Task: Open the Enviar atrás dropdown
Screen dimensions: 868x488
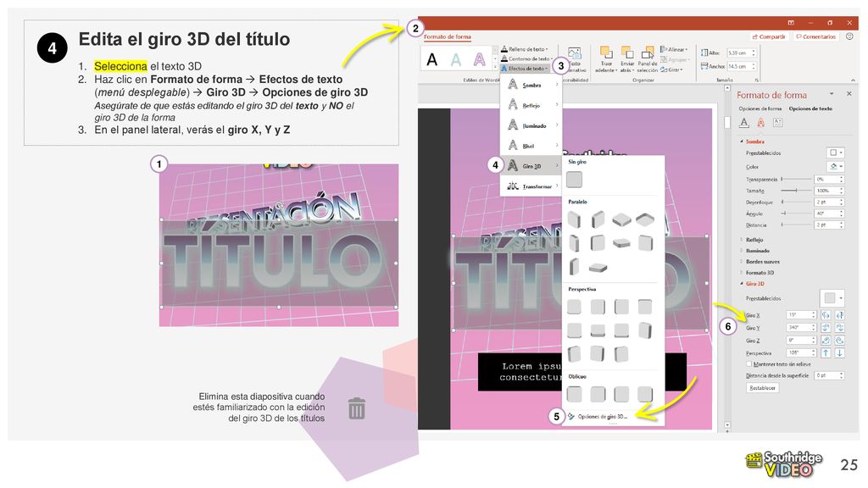Action: [626, 60]
